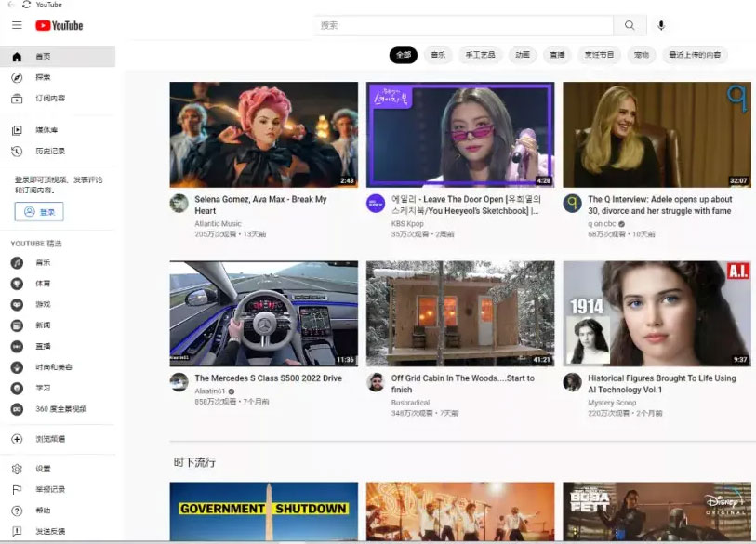The image size is (756, 544).
Task: Open Learning (学习) lightbulb icon
Action: 17,388
